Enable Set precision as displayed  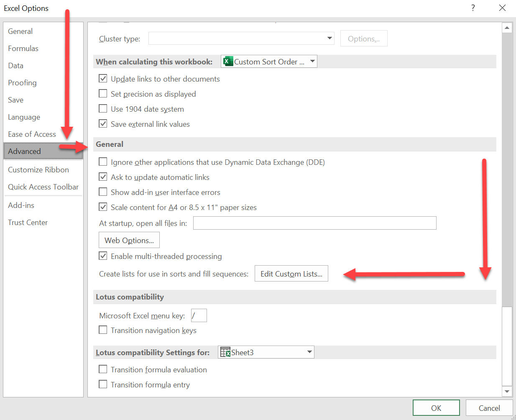point(103,93)
